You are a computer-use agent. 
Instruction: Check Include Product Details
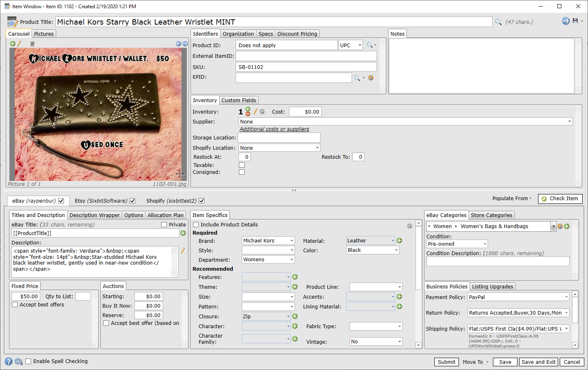tap(196, 225)
